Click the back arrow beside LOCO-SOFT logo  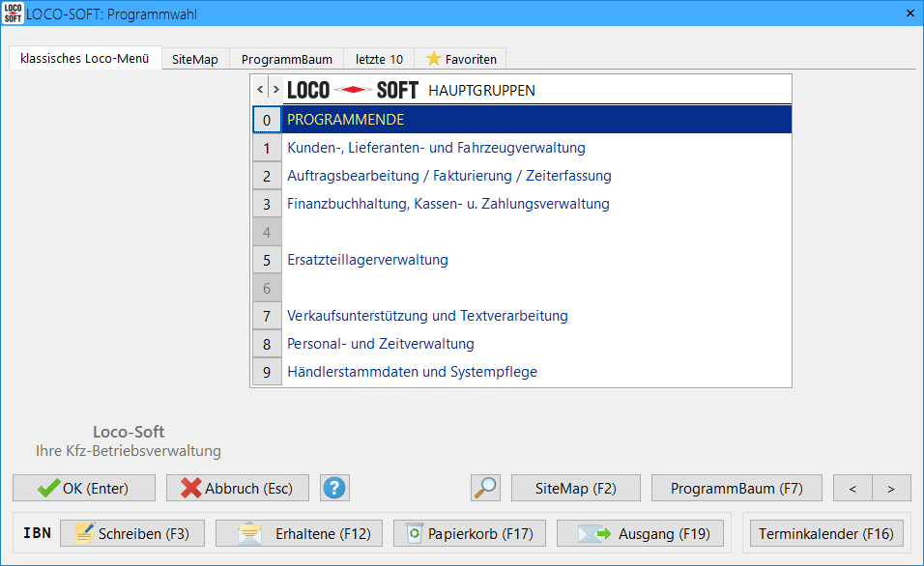tap(259, 90)
